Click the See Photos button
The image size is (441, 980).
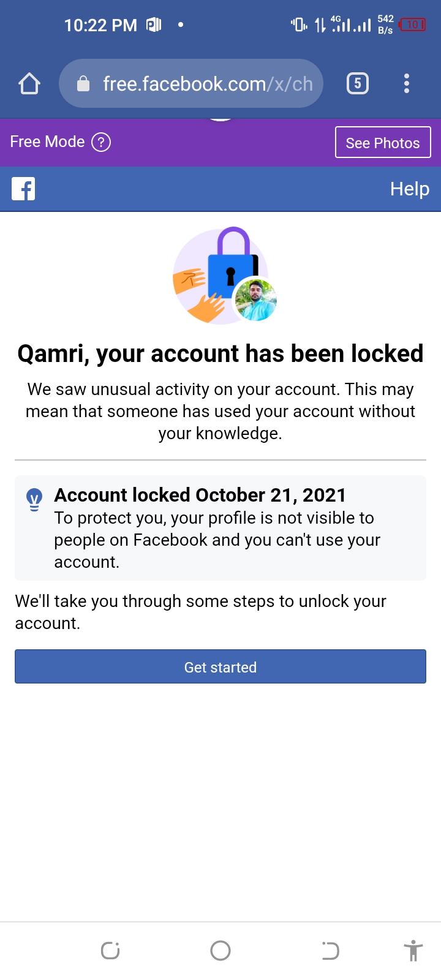point(383,143)
